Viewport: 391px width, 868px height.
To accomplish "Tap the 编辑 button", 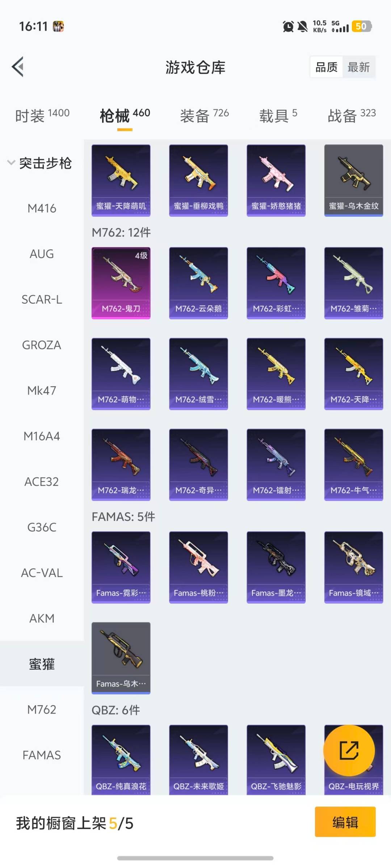I will pyautogui.click(x=345, y=822).
